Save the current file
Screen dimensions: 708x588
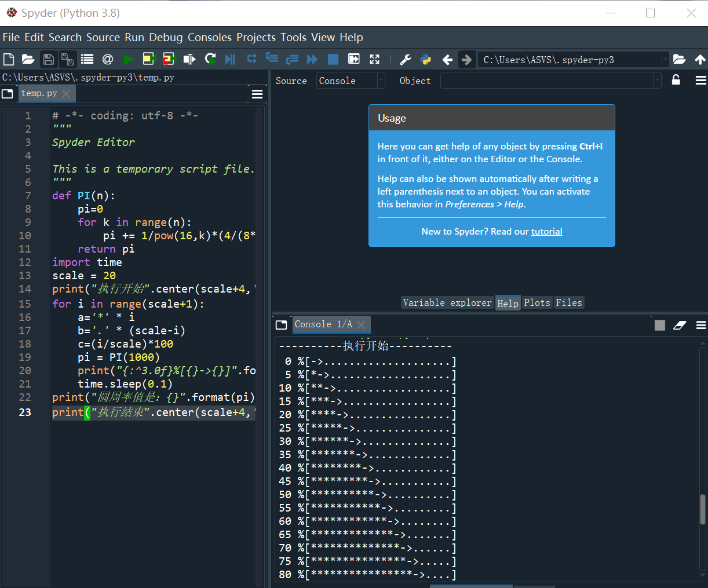click(x=49, y=59)
